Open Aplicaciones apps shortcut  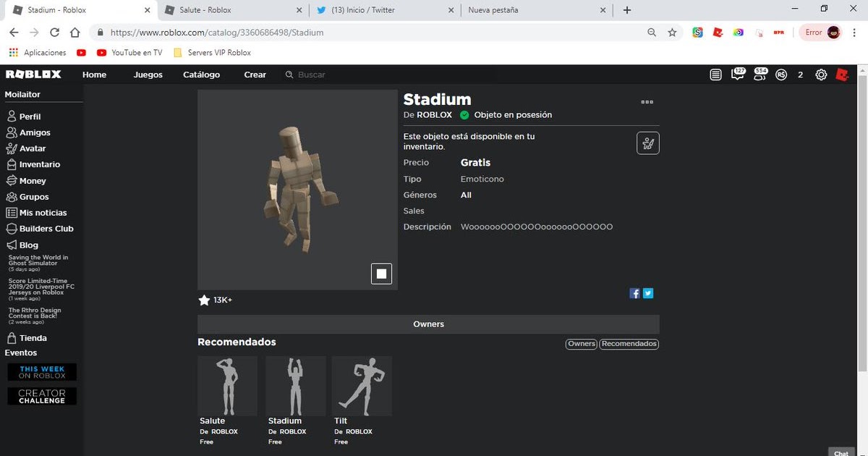tap(37, 53)
